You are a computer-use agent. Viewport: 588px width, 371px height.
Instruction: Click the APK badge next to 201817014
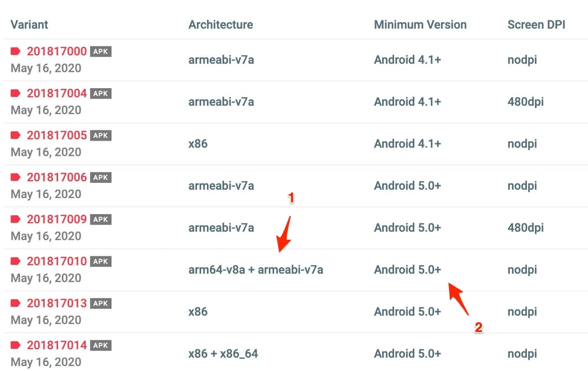pos(101,345)
